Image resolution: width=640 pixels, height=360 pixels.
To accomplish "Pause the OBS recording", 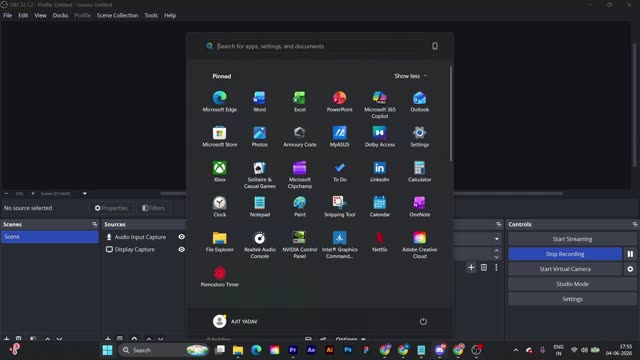I will coord(630,254).
